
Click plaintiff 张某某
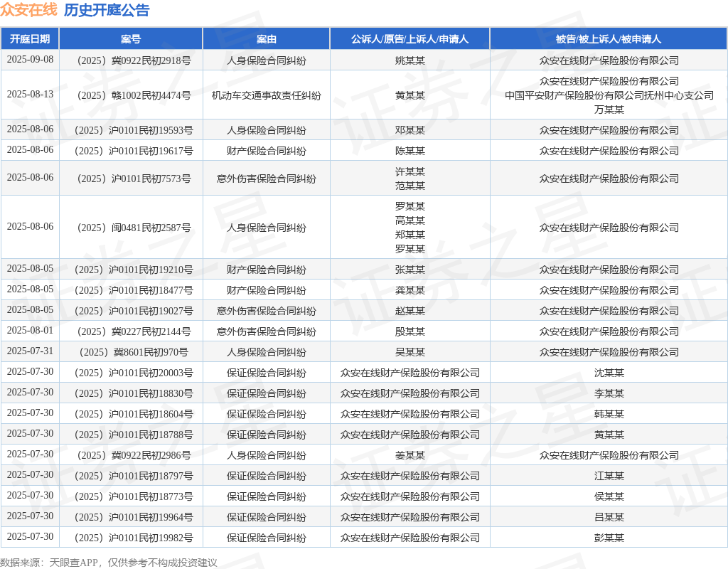click(x=410, y=270)
